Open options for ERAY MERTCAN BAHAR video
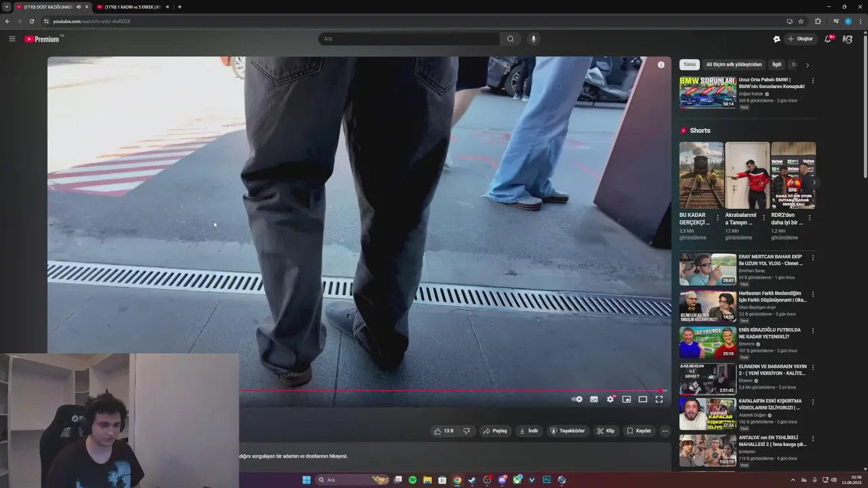Image resolution: width=868 pixels, height=488 pixels. [813, 258]
